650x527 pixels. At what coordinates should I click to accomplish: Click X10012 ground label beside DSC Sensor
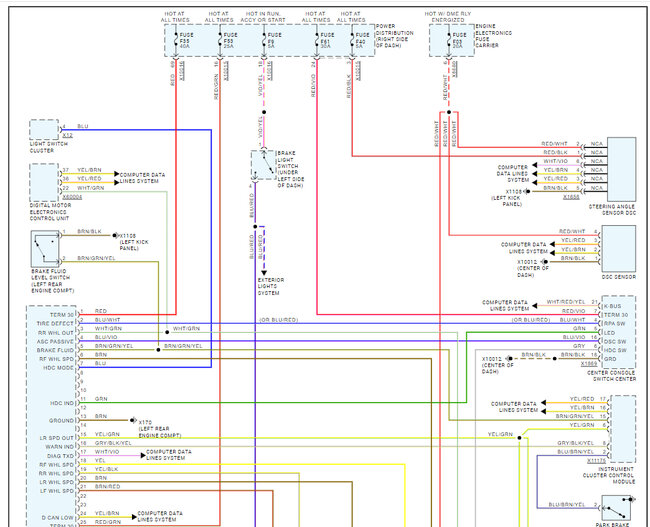(527, 262)
